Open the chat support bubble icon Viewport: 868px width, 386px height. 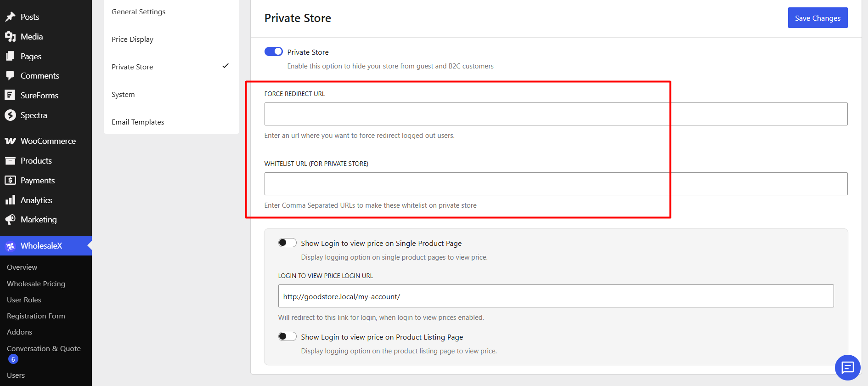pos(847,368)
